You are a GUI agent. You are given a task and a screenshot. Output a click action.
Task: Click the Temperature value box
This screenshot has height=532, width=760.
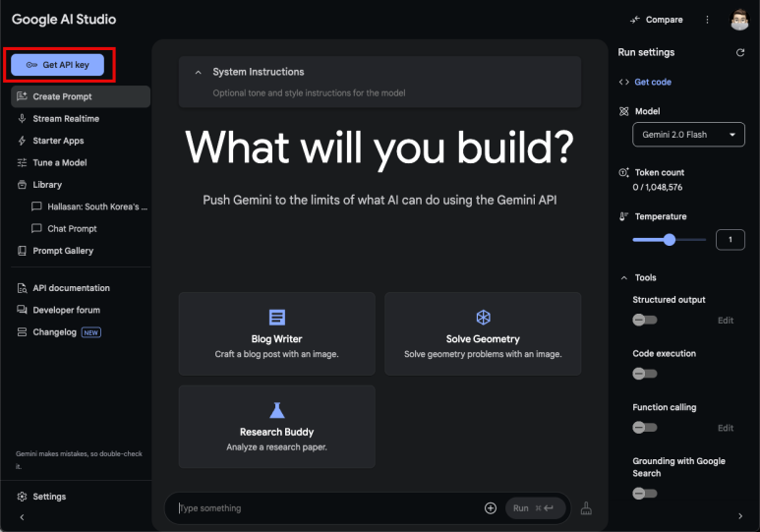click(730, 240)
